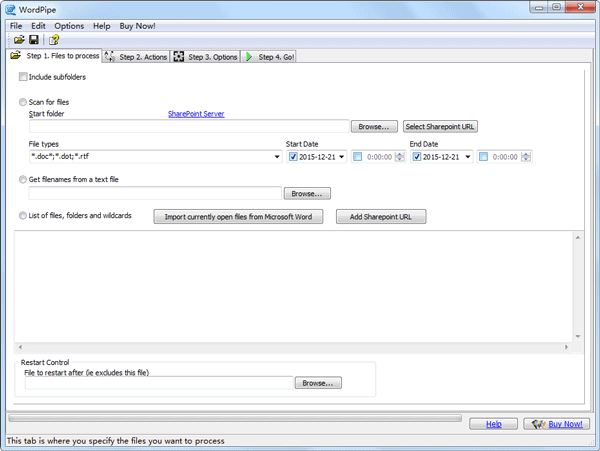600x451 pixels.
Task: Click the open folder toolbar icon
Action: coord(19,39)
